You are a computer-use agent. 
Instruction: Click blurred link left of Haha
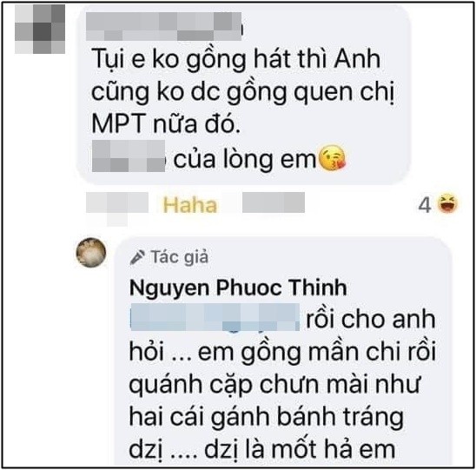[x=117, y=207]
